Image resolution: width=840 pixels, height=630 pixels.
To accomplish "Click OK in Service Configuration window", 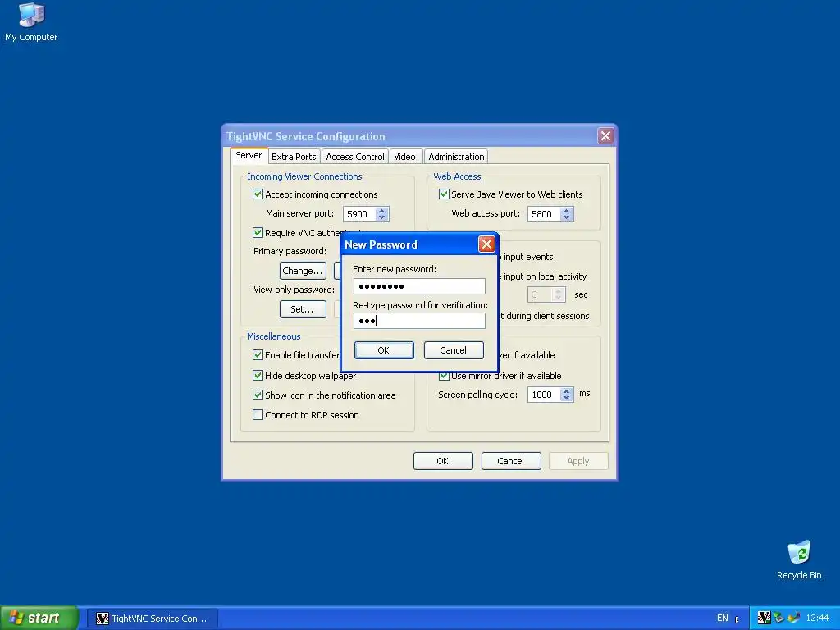I will point(442,461).
